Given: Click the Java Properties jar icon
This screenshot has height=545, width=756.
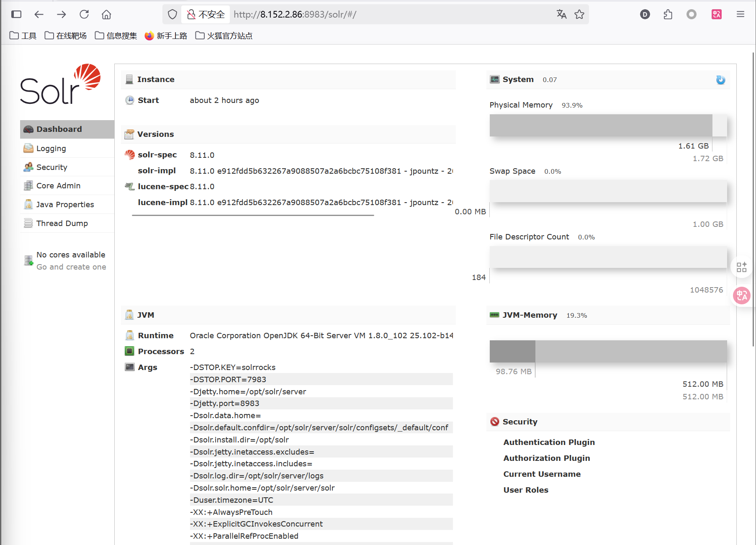Looking at the screenshot, I should [x=28, y=204].
